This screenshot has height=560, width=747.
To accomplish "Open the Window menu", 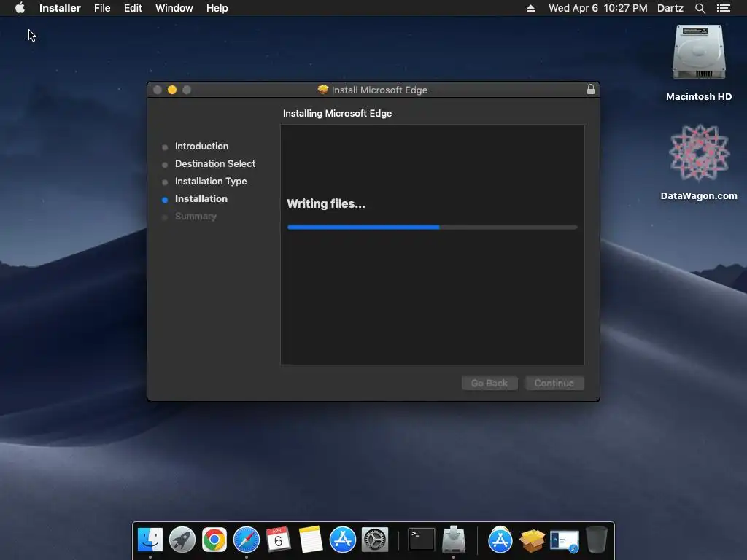I will click(174, 8).
